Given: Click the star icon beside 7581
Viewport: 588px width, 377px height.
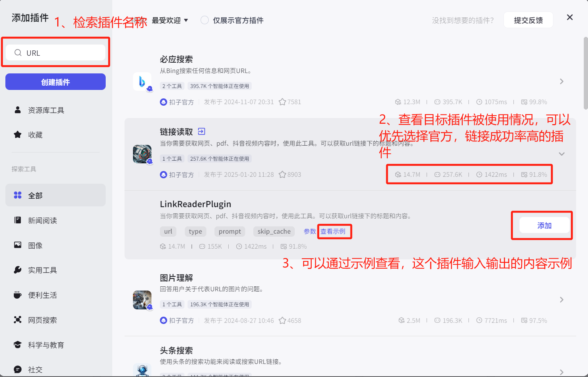Looking at the screenshot, I should click(x=282, y=102).
